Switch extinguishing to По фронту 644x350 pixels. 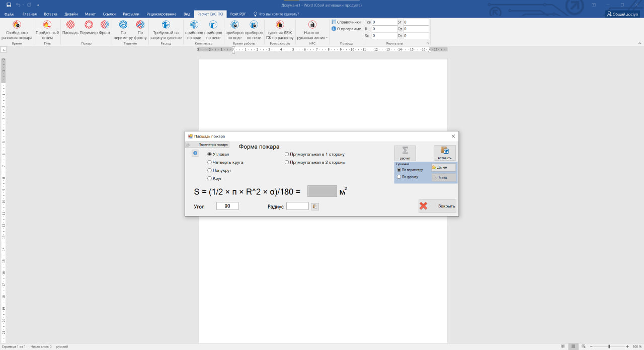click(399, 177)
